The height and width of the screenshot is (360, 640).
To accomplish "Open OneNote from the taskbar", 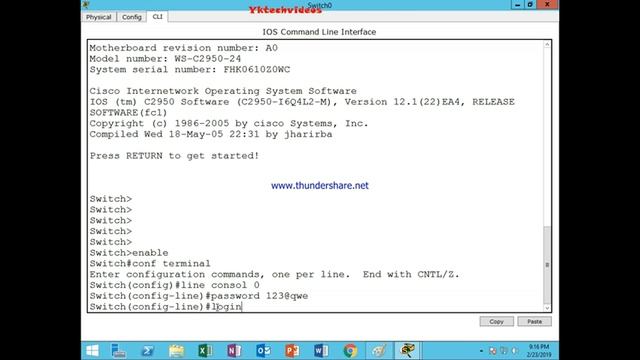I will (234, 351).
